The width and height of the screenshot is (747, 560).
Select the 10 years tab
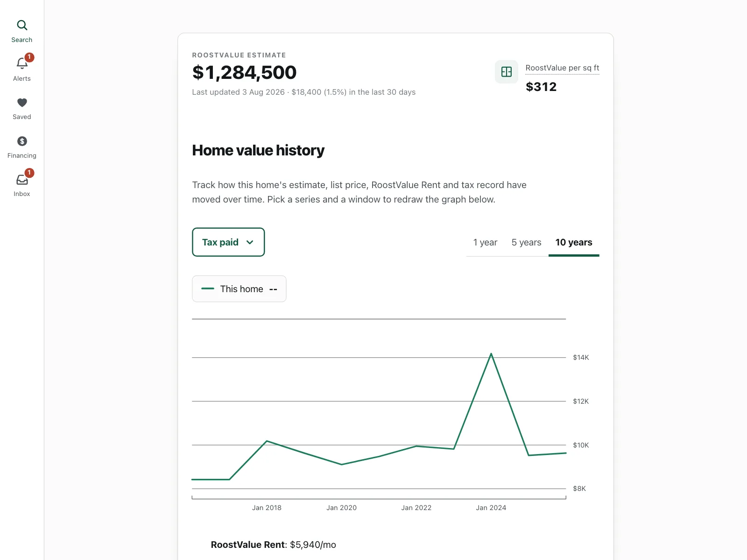(574, 243)
